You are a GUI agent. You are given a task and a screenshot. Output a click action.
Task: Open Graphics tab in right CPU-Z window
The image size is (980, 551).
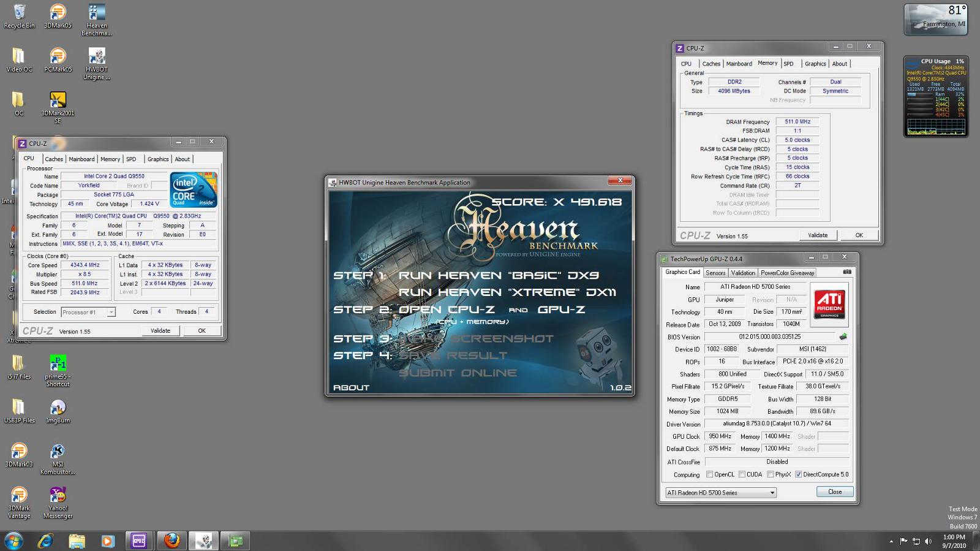click(x=815, y=64)
